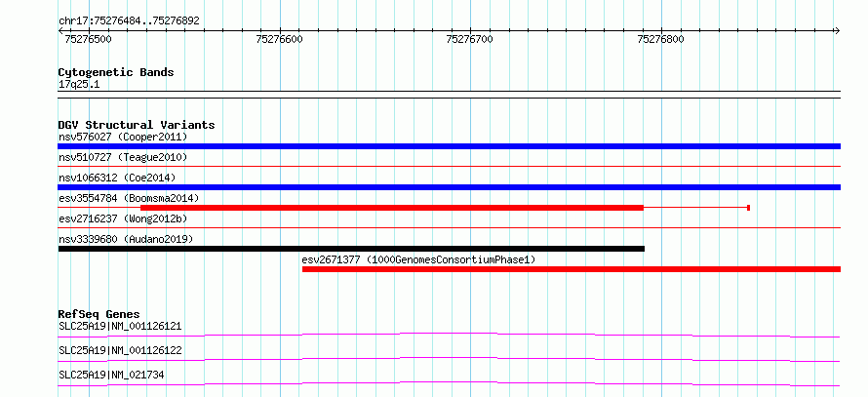Open the nsv3339680 (Audano2019) variant label
The height and width of the screenshot is (397, 868).
[126, 239]
